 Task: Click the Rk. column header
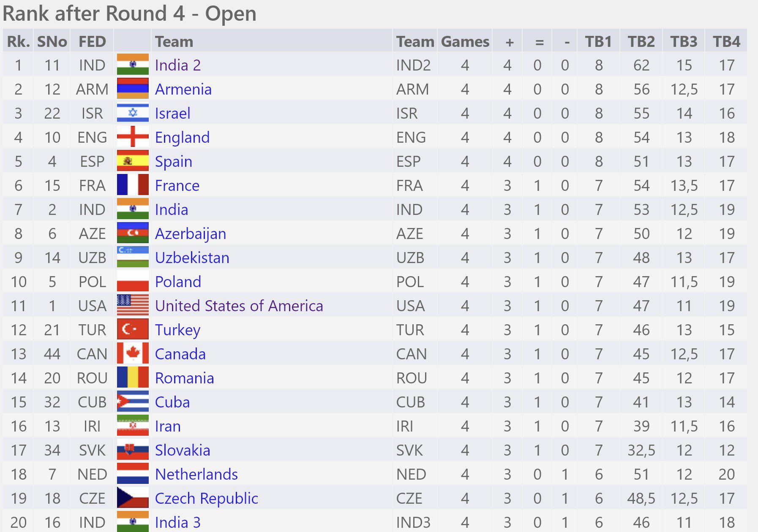19,41
